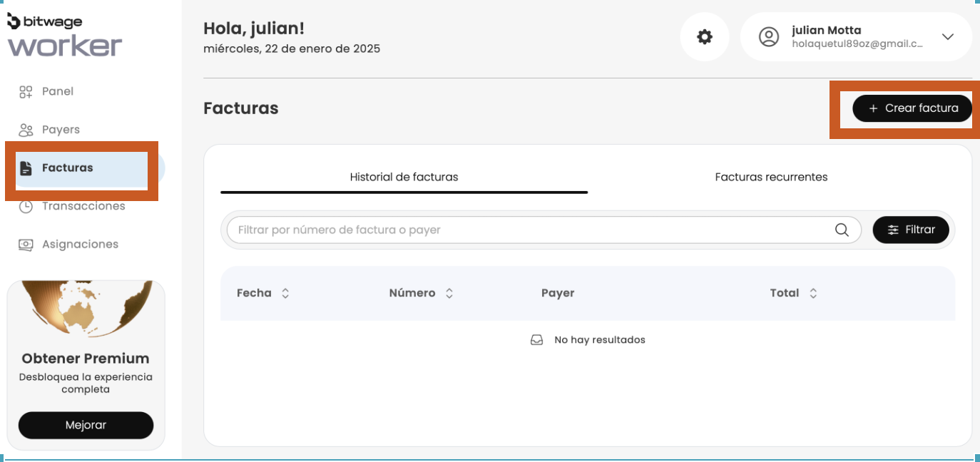Open settings via the gear icon
Viewport: 980px width, 462px height.
coord(705,37)
